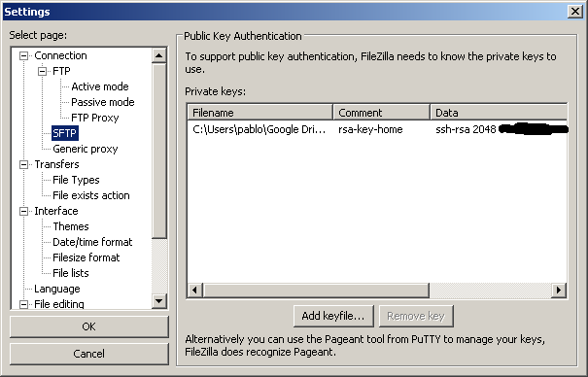Screen dimensions: 588x377
Task: Sort by Comment column header
Action: pyautogui.click(x=381, y=113)
